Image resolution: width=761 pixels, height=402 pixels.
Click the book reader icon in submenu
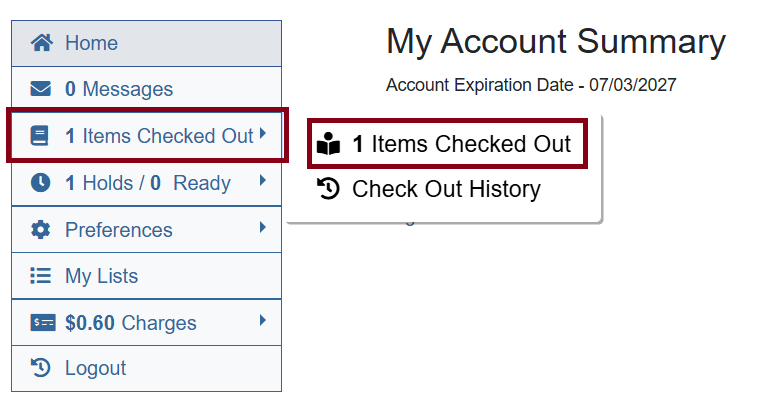[x=329, y=145]
